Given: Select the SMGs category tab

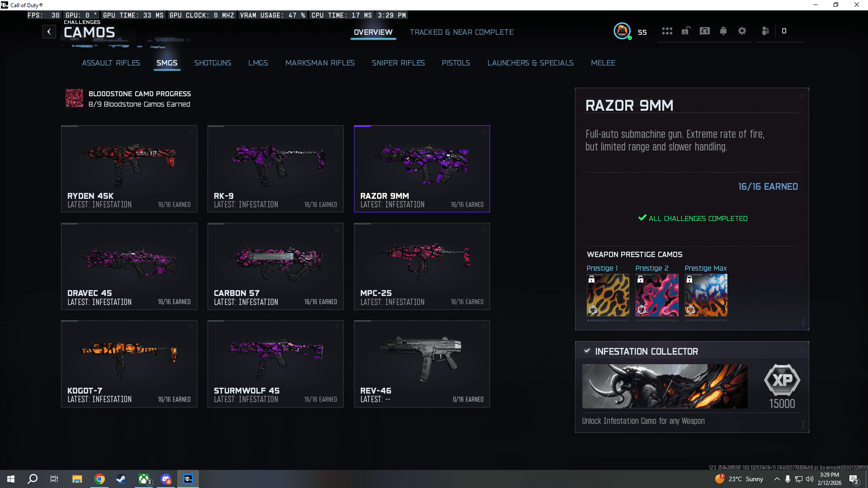Looking at the screenshot, I should point(167,63).
